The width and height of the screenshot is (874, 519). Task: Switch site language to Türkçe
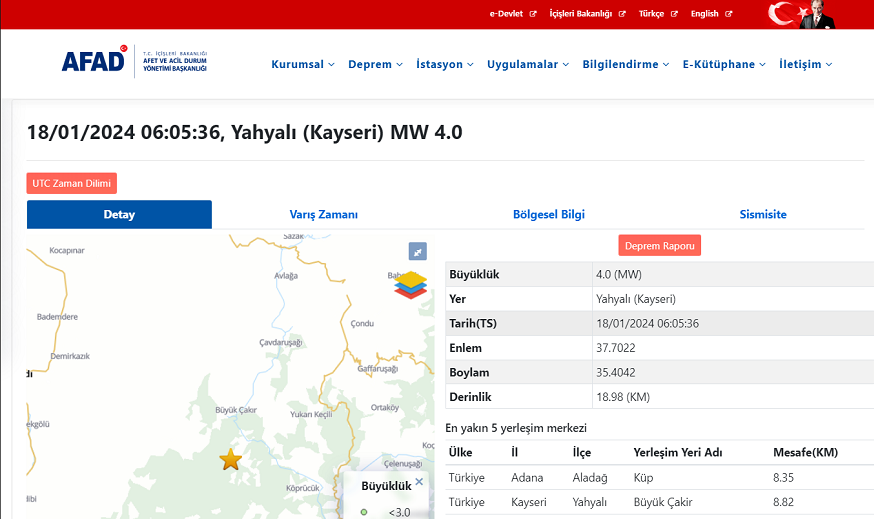click(x=657, y=14)
